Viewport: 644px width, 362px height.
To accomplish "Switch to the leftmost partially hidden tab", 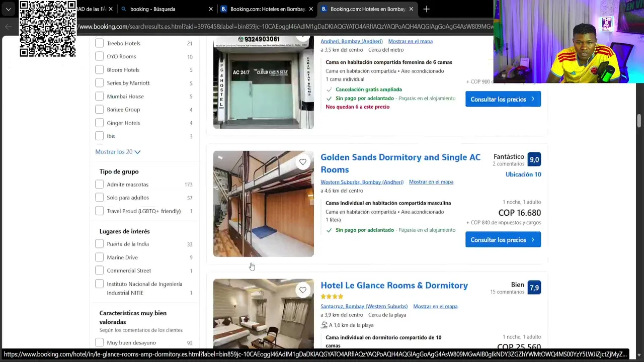I will 96,9.
